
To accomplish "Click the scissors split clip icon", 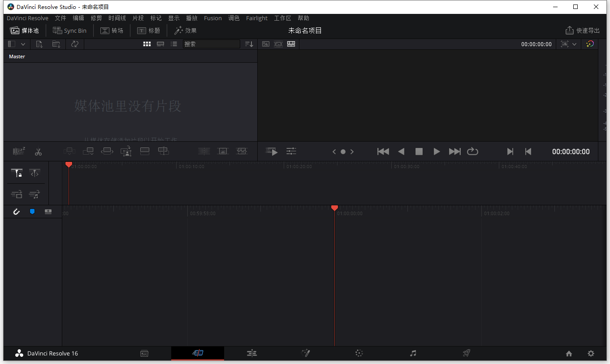I will 38,152.
